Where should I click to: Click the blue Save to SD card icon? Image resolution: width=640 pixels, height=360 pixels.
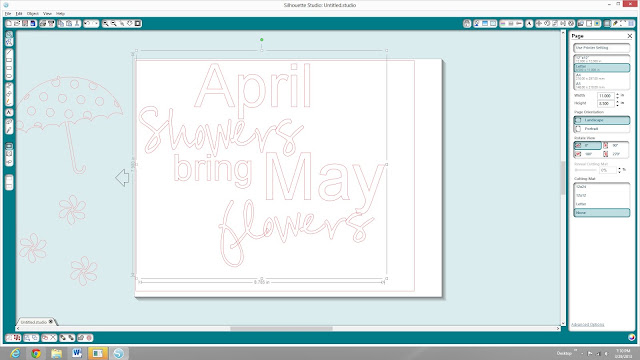[x=33, y=24]
